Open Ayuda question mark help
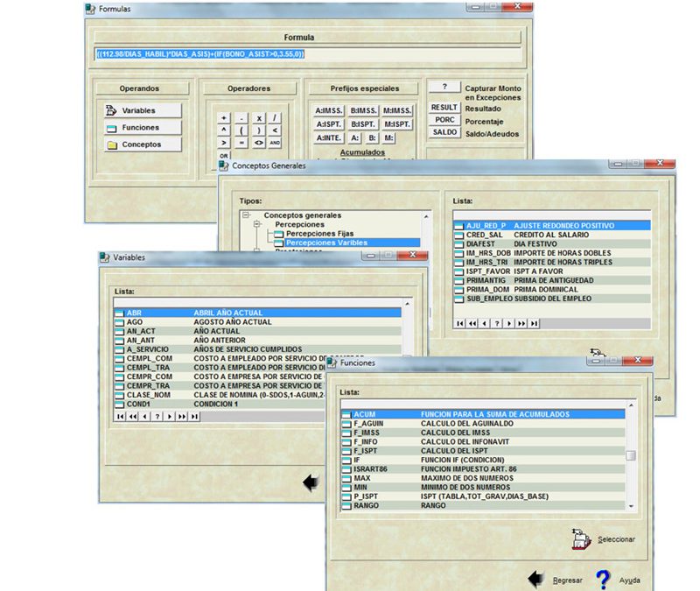700x591 pixels. [603, 580]
